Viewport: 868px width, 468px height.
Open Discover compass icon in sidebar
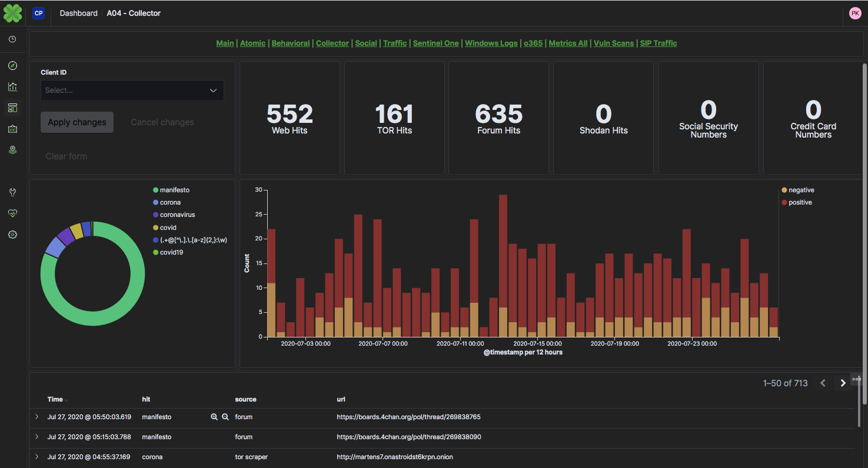coord(12,65)
